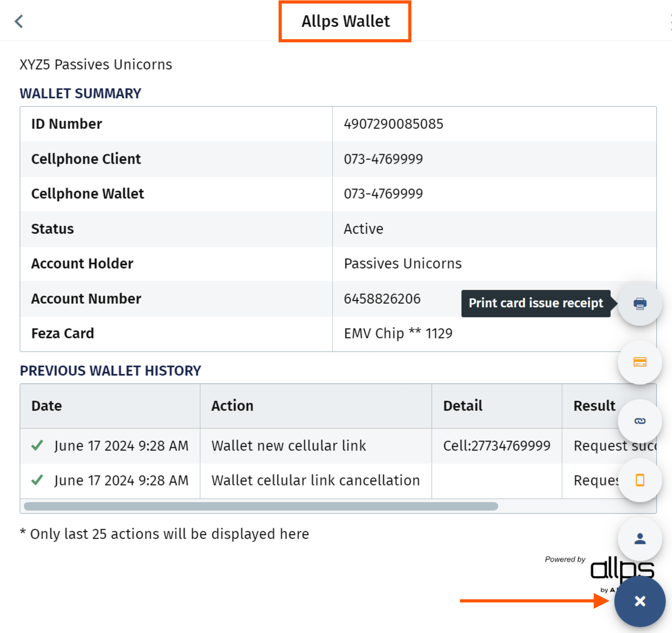Click the XYZ5 Passives Unicorns client name
The height and width of the screenshot is (633, 672).
pos(96,65)
